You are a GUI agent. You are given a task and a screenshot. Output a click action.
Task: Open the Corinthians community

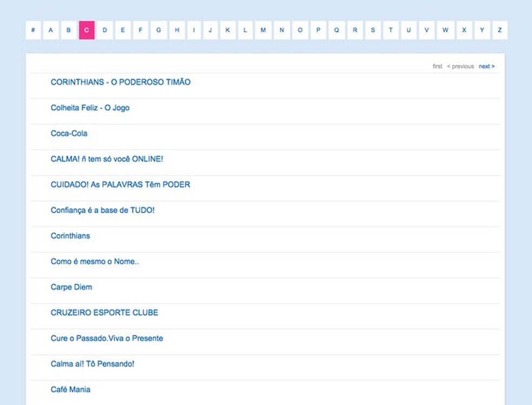coord(70,236)
